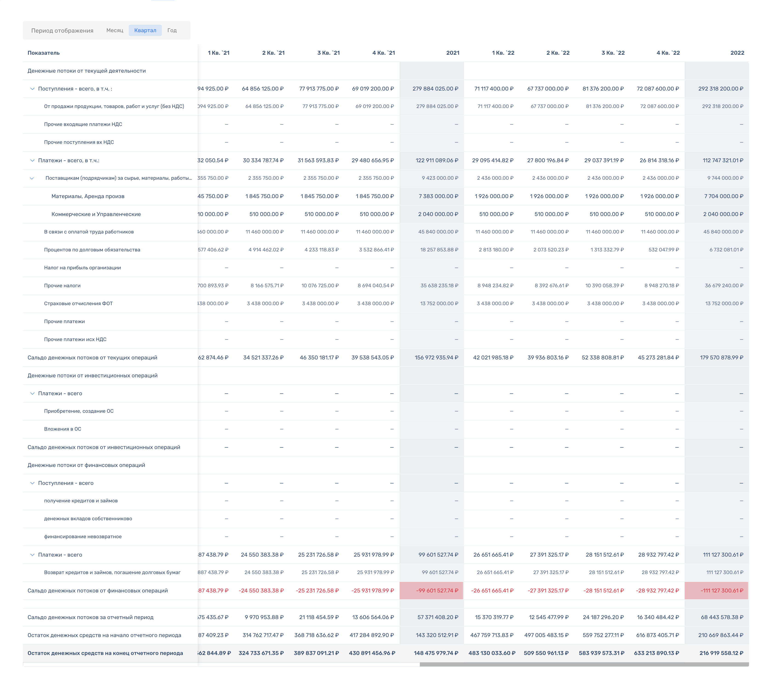Screen dimensions: 772x700
Task: Click the '2022' column header
Action: click(x=737, y=53)
